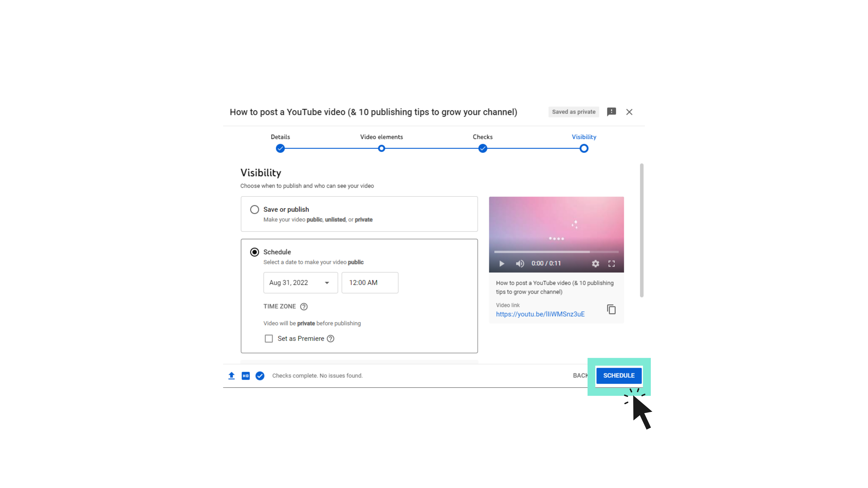Click the SCHEDULE button to confirm
This screenshot has width=868, height=488.
click(619, 375)
